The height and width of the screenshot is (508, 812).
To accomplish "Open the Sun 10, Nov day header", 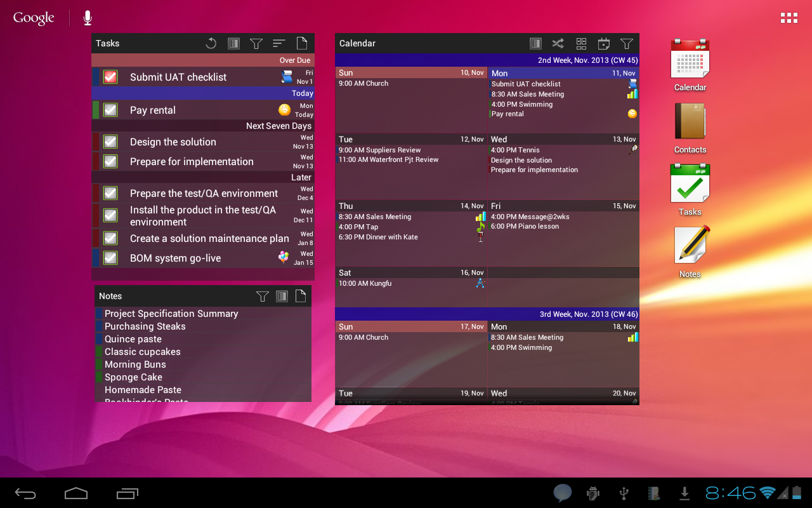I will tap(411, 73).
